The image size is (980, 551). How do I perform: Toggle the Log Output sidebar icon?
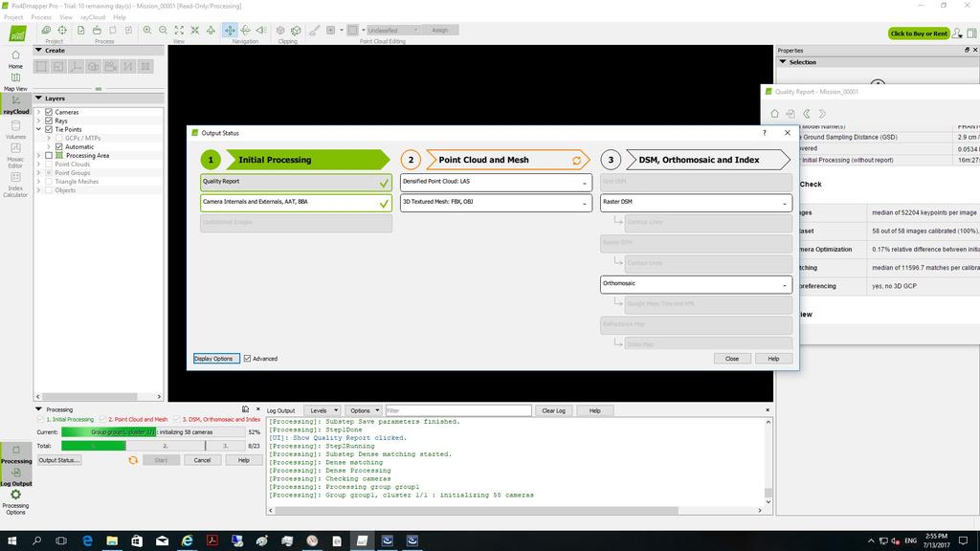click(16, 476)
